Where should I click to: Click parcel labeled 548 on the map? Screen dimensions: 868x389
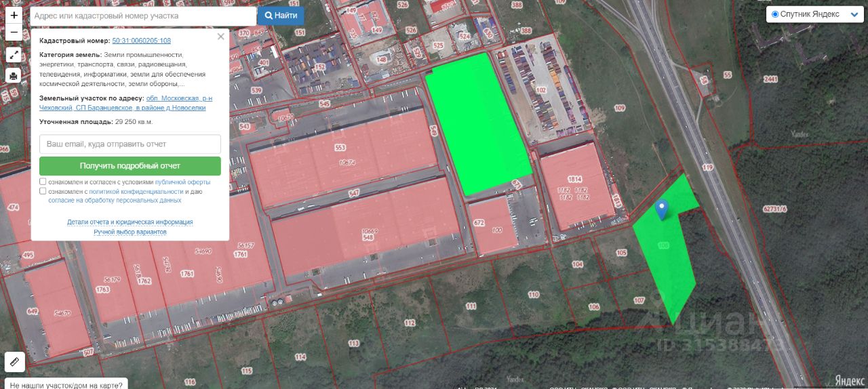(x=368, y=238)
